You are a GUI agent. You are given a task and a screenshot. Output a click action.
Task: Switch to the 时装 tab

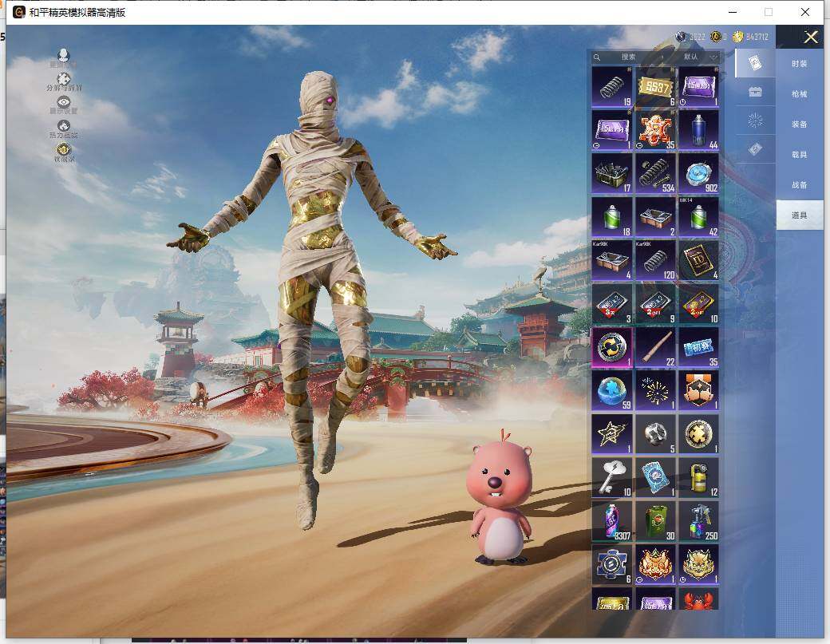800,64
